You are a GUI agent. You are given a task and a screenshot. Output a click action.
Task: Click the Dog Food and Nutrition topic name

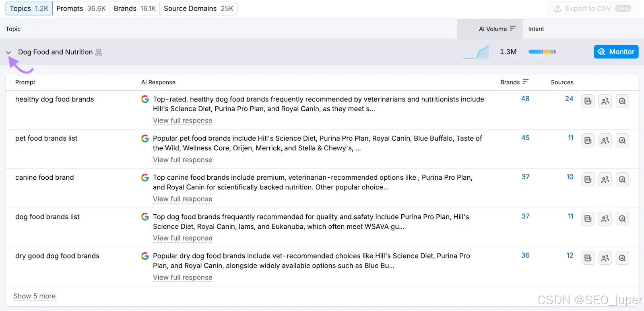(55, 52)
